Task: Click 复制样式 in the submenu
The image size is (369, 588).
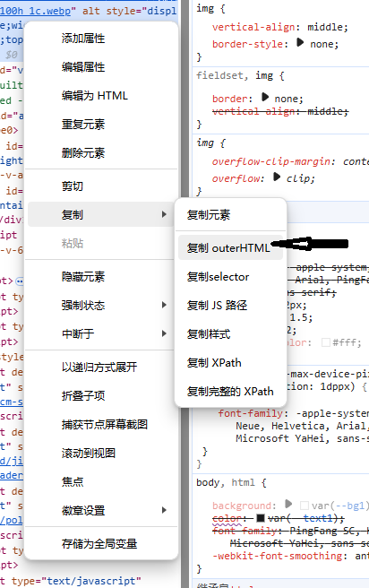Action: pyautogui.click(x=230, y=333)
